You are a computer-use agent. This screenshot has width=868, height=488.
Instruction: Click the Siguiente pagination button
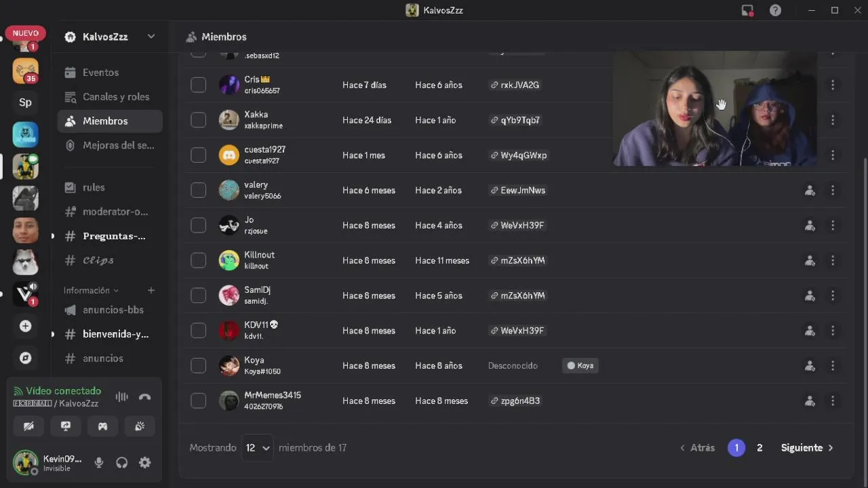pos(807,448)
